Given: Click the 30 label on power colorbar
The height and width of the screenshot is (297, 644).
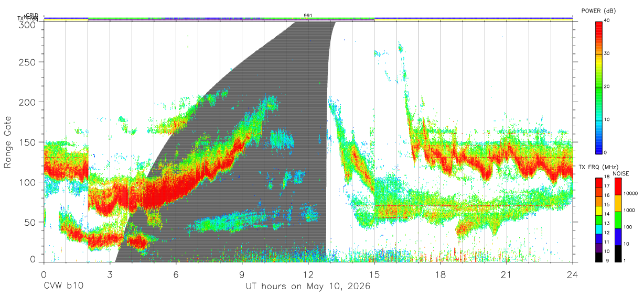Looking at the screenshot, I should pyautogui.click(x=607, y=54).
